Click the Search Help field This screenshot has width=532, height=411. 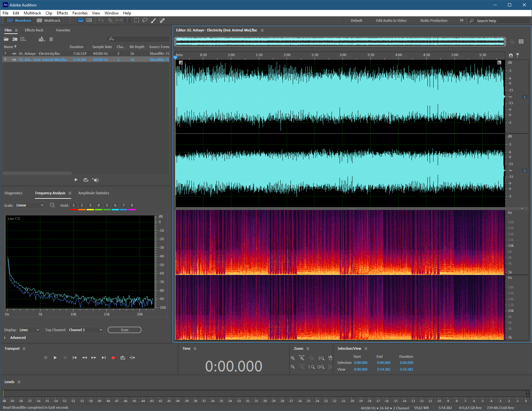tap(499, 21)
